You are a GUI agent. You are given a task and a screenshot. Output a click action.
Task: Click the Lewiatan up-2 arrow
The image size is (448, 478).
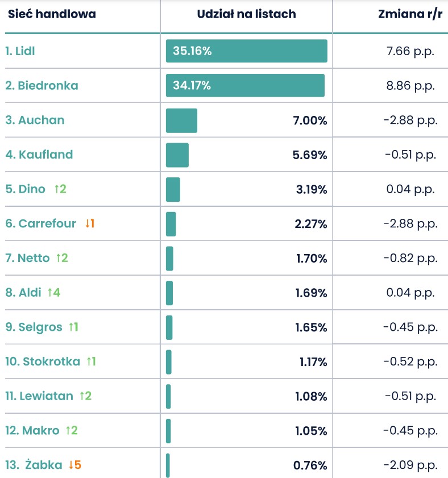point(86,396)
